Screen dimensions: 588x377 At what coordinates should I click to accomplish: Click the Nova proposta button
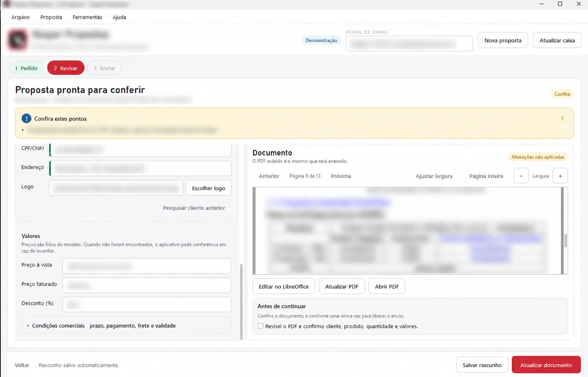click(503, 40)
